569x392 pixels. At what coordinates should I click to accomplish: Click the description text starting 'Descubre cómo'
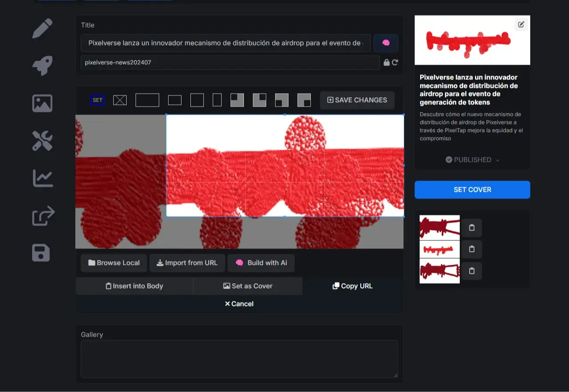click(x=470, y=126)
